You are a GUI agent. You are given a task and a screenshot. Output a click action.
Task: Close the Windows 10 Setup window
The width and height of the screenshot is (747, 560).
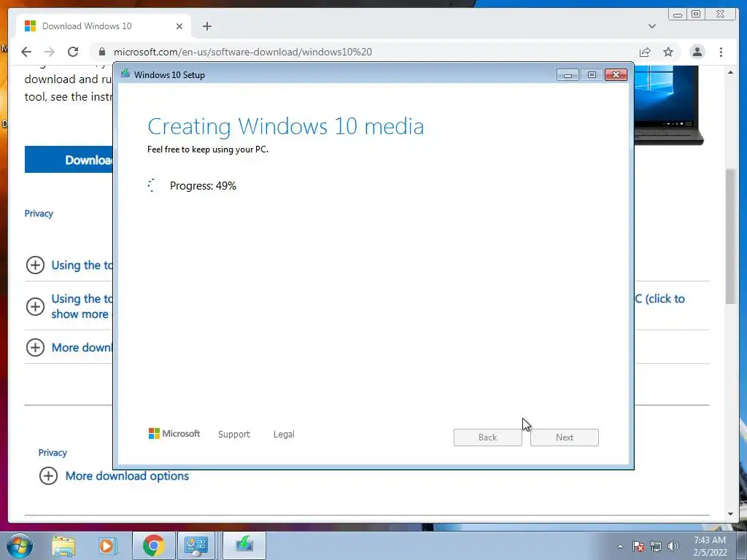tap(616, 75)
